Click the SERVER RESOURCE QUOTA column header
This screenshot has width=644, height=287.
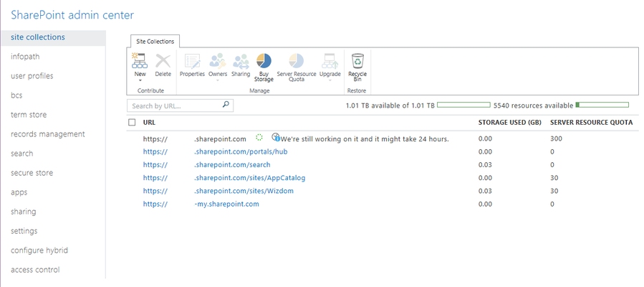click(x=591, y=123)
